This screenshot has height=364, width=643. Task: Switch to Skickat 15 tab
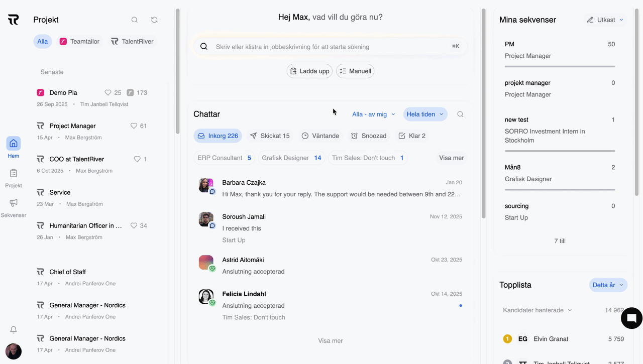270,136
